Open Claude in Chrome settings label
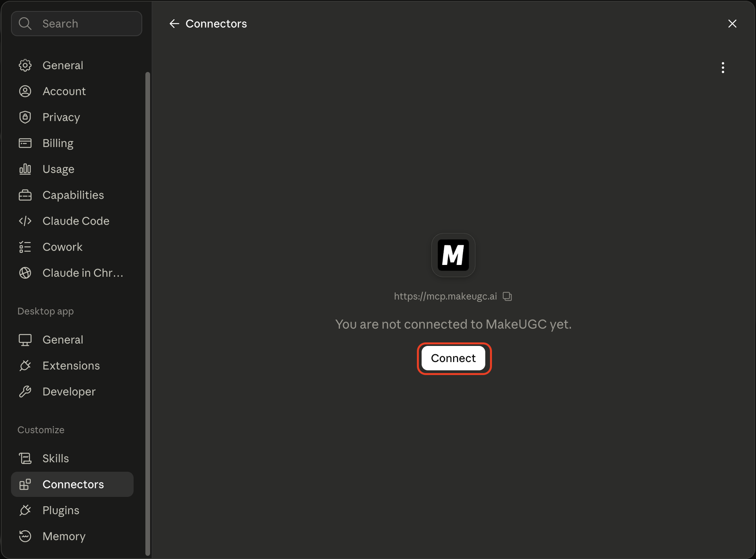The image size is (756, 559). coord(83,273)
